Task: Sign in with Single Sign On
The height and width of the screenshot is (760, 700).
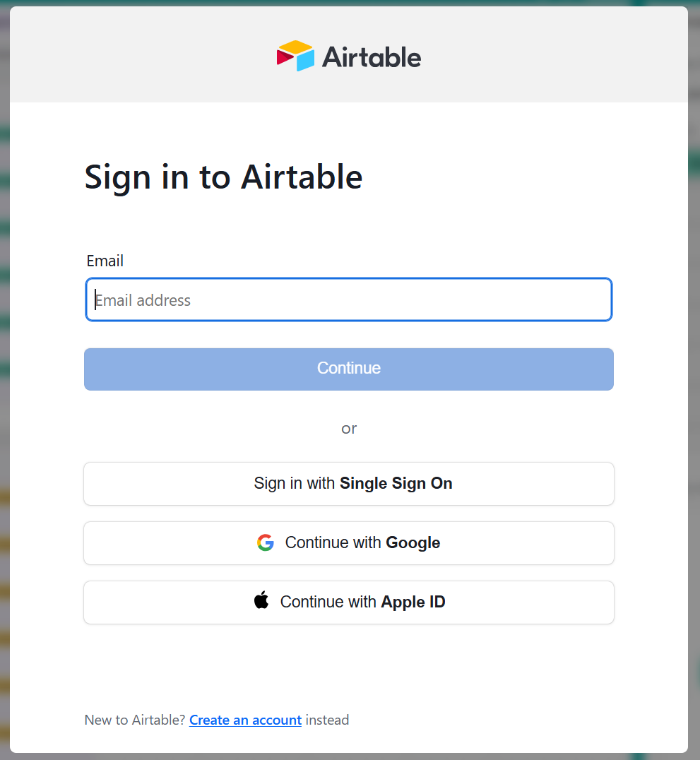Action: [x=349, y=484]
